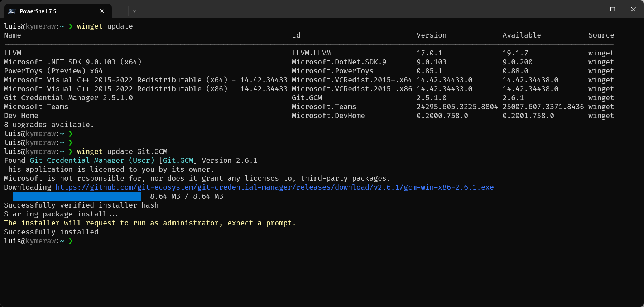Close the PowerShell 7.5 tab
This screenshot has height=307, width=644.
[x=102, y=11]
